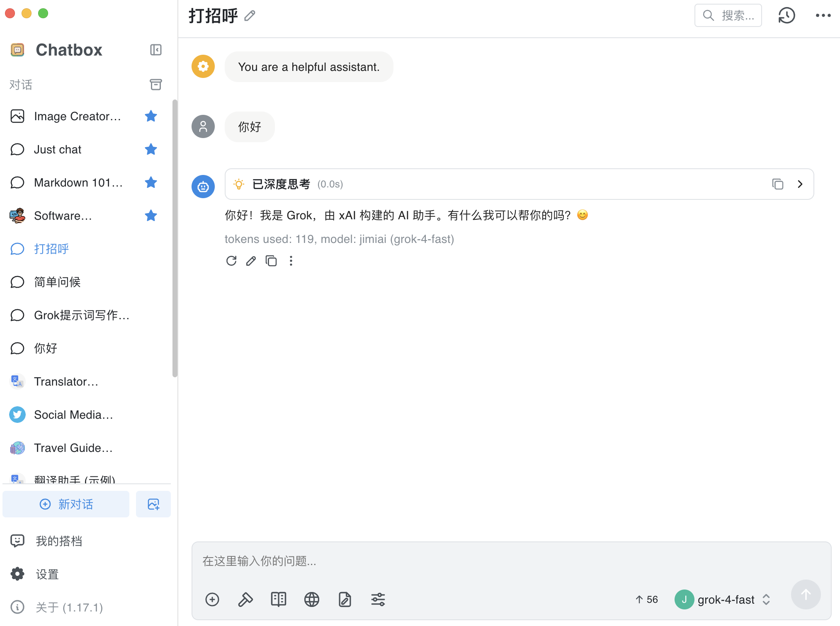This screenshot has height=626, width=840.
Task: Toggle the favorite star on Image Creator
Action: coord(151,116)
